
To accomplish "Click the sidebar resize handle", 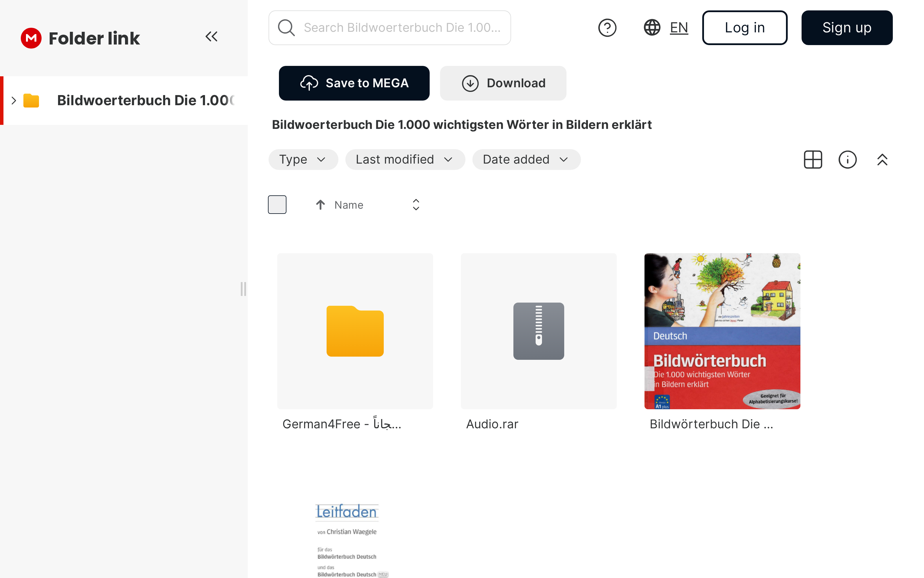I will click(x=243, y=289).
